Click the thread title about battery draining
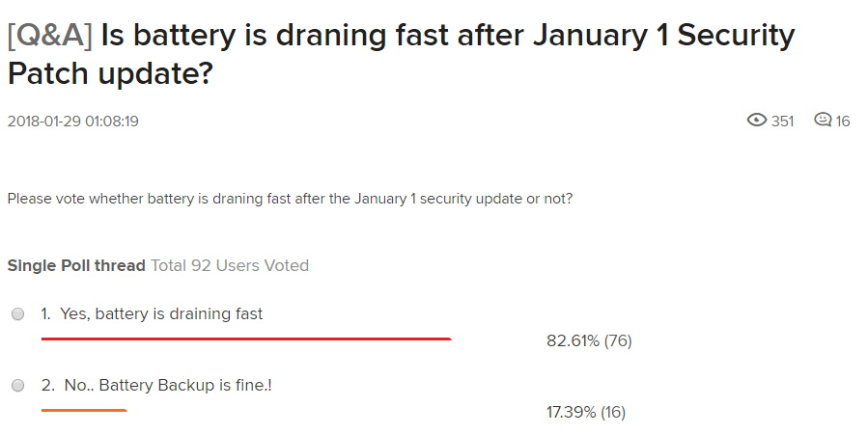 click(x=402, y=54)
